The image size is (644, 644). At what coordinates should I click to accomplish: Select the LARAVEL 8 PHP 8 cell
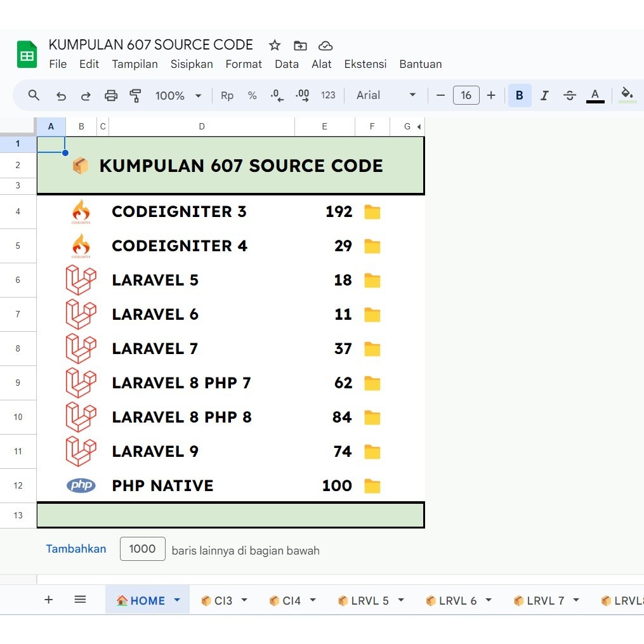point(202,417)
